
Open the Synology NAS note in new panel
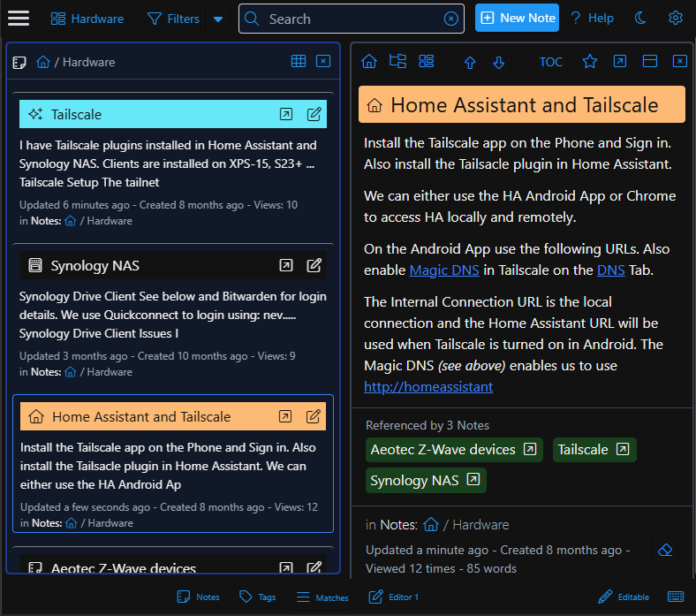286,266
